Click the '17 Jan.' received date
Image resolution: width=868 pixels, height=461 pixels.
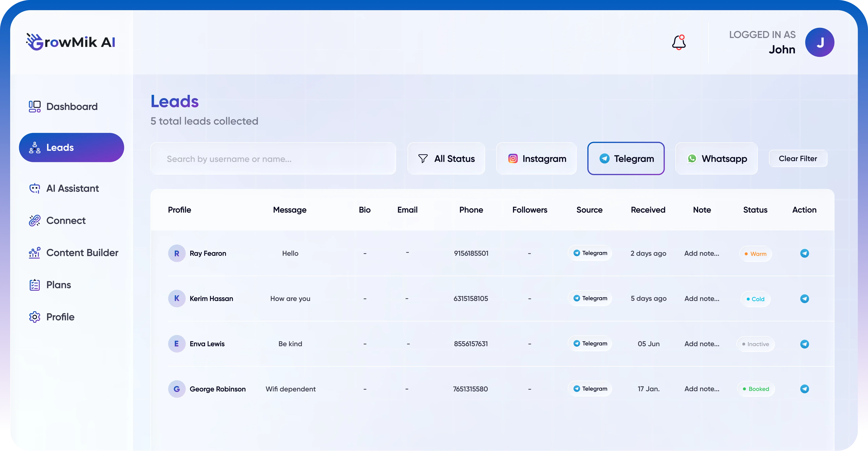point(649,389)
